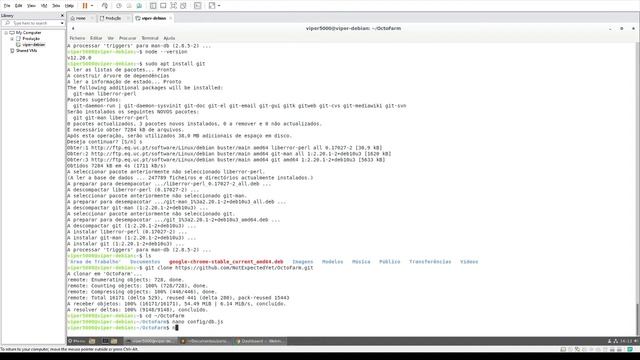The height and width of the screenshot is (360, 640).
Task: Activate Documentos taskbar window entry
Action: pyautogui.click(x=206, y=341)
